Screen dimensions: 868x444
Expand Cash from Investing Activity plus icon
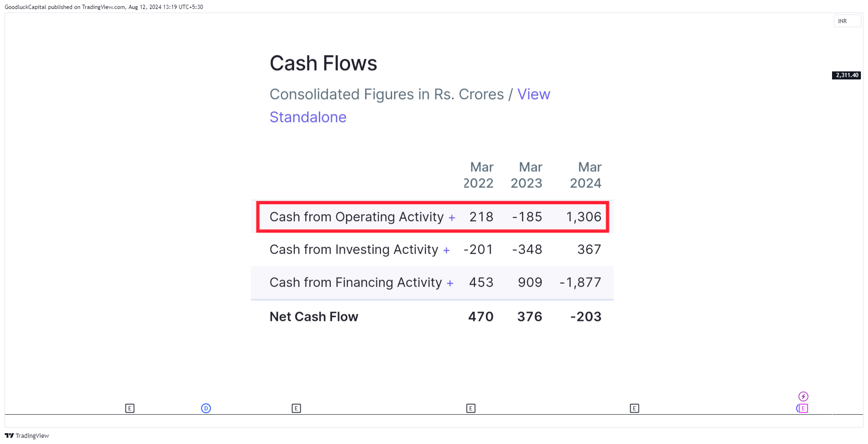click(x=446, y=251)
